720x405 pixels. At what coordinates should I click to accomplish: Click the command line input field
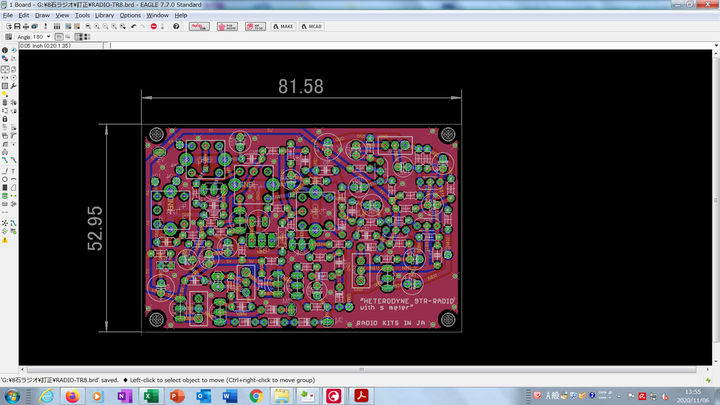400,45
